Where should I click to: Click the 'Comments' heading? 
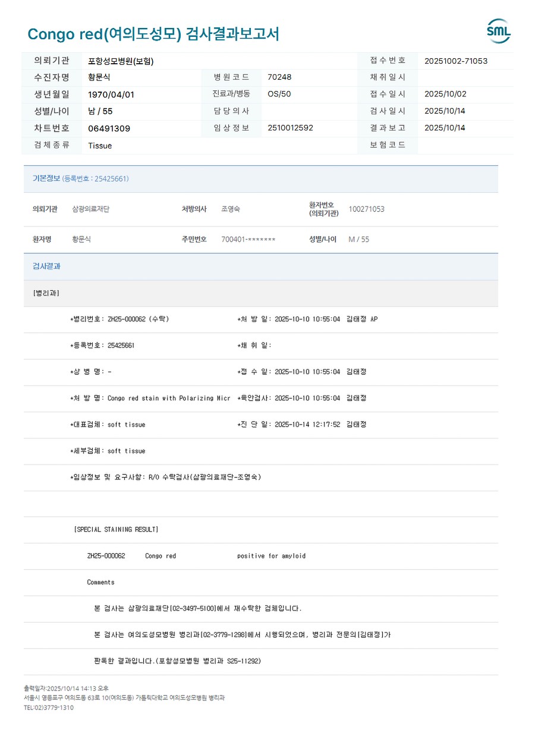pyautogui.click(x=100, y=582)
